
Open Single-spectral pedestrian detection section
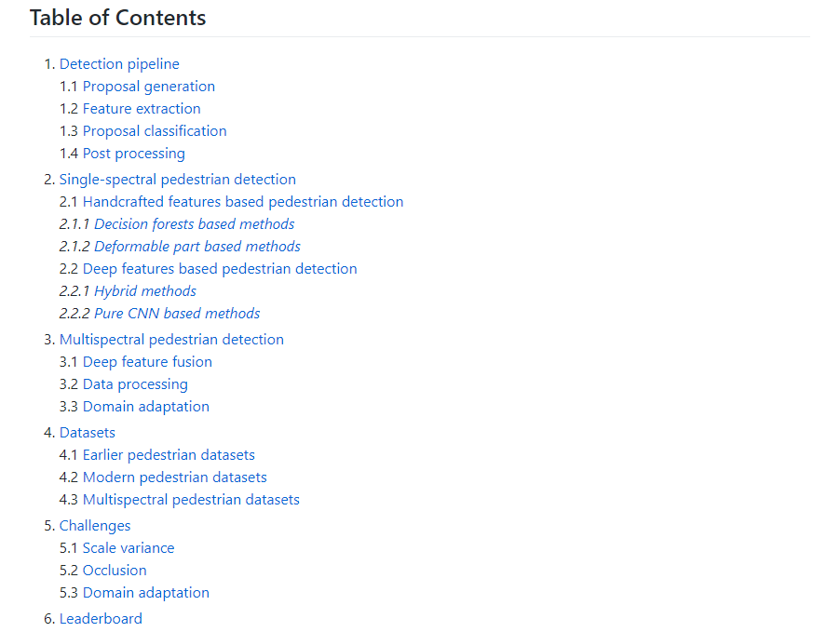point(177,180)
